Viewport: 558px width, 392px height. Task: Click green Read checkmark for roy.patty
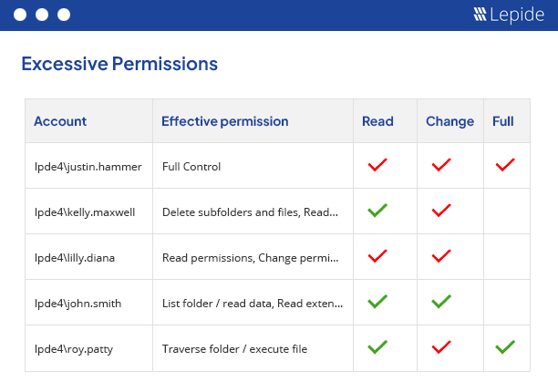click(377, 347)
